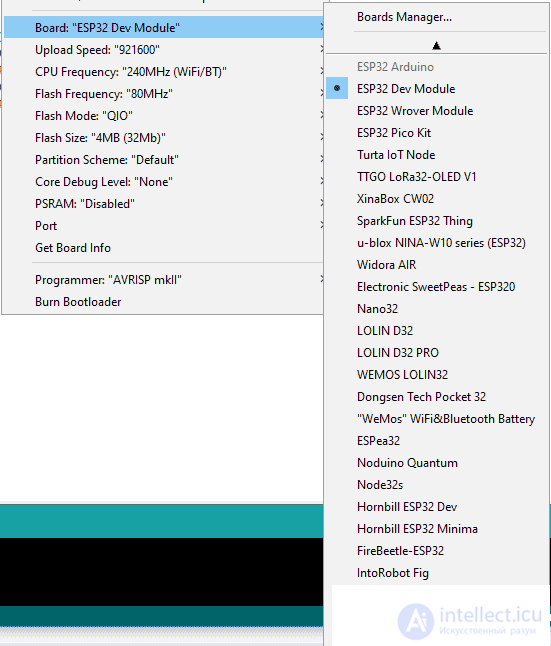Pick XinaBox CW02 board
Image resolution: width=551 pixels, height=646 pixels.
pos(437,199)
